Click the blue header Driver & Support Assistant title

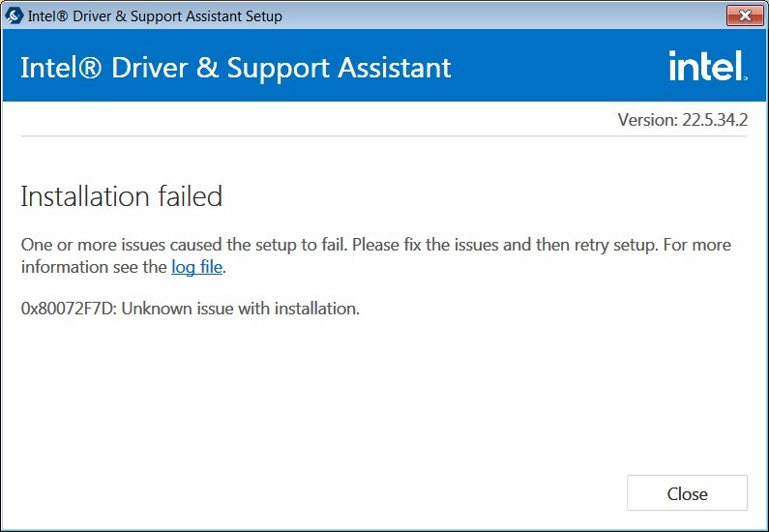click(x=235, y=67)
